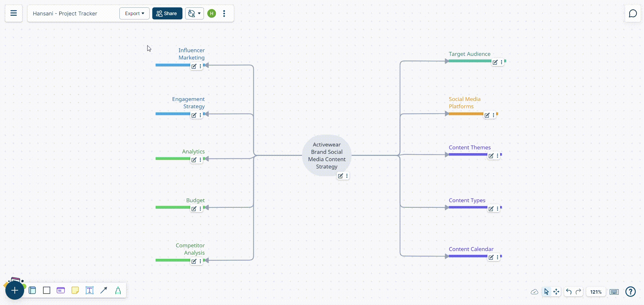Image resolution: width=644 pixels, height=305 pixels.
Task: Edit the Content Types node
Action: 491,209
